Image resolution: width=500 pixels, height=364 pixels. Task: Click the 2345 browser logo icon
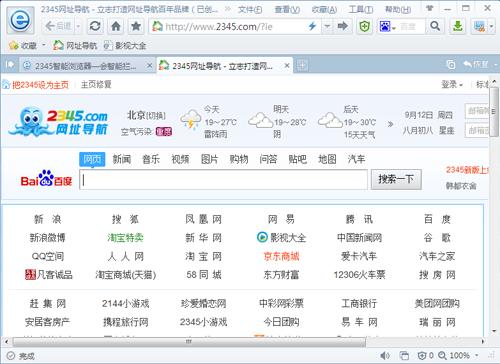point(21,20)
